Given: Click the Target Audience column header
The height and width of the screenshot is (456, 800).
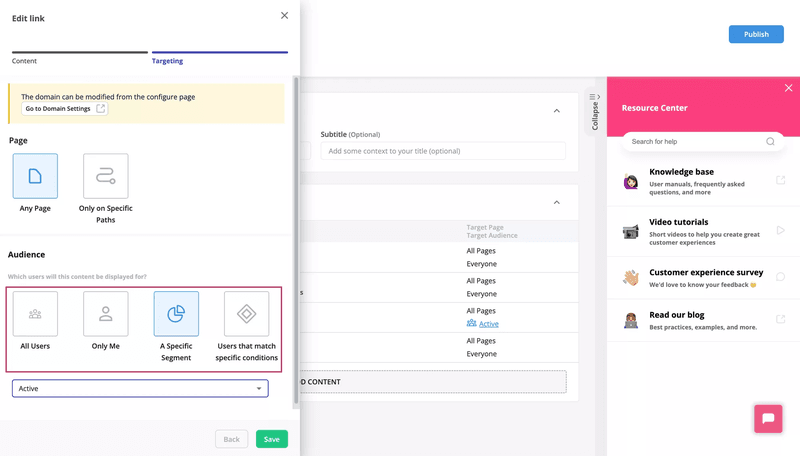Looking at the screenshot, I should (x=492, y=236).
